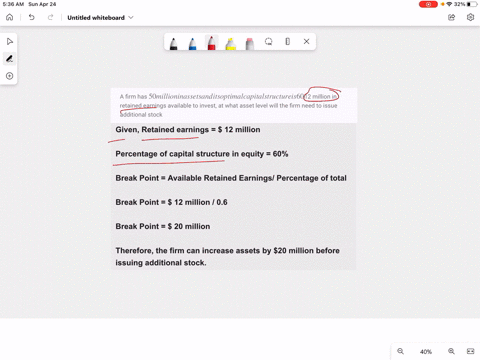Screen dimensions: 480x360
Task: Go to the home screen icon
Action: point(10,17)
